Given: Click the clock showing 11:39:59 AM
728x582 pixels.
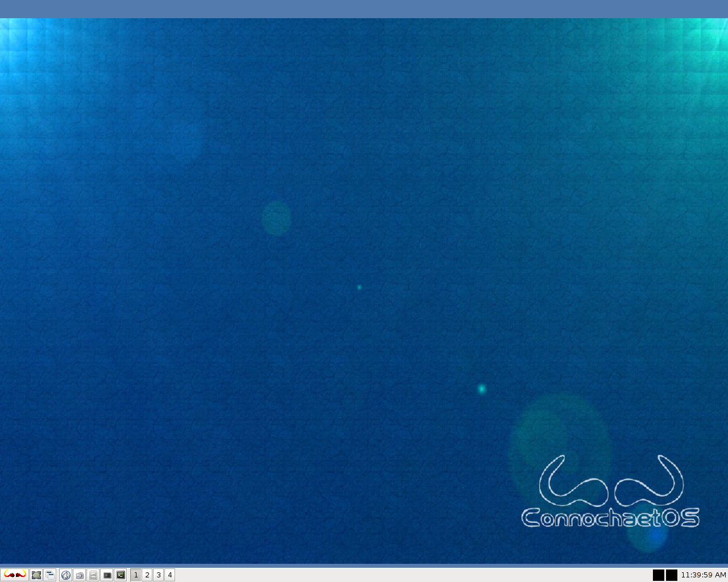Looking at the screenshot, I should coord(704,575).
